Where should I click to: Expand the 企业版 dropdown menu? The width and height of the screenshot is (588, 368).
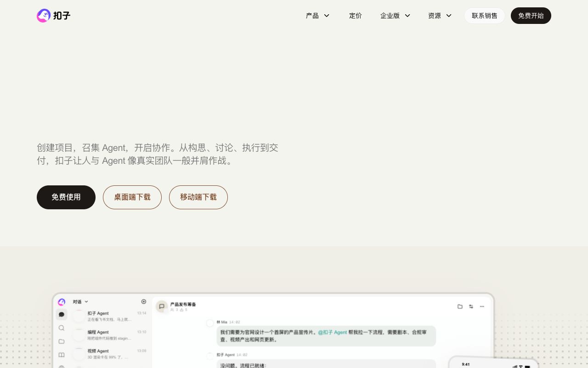[x=396, y=16]
